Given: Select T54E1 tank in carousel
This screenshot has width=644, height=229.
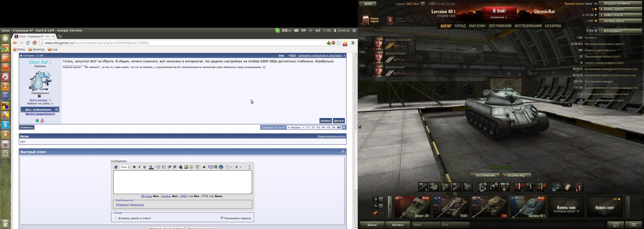Looking at the screenshot, I should 451,207.
